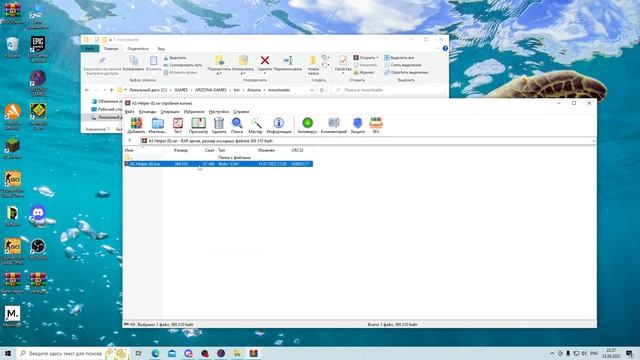Open the Explorer address bar history dropdown

click(x=312, y=90)
